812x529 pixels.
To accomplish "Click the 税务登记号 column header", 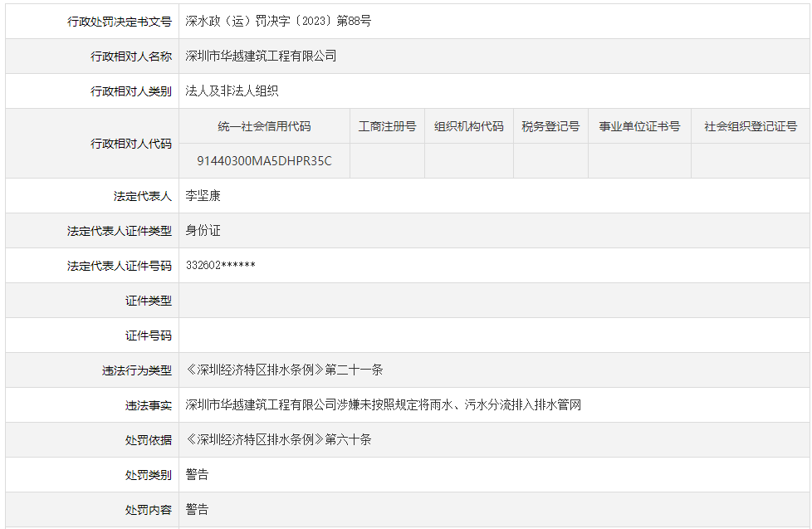I will tap(550, 126).
